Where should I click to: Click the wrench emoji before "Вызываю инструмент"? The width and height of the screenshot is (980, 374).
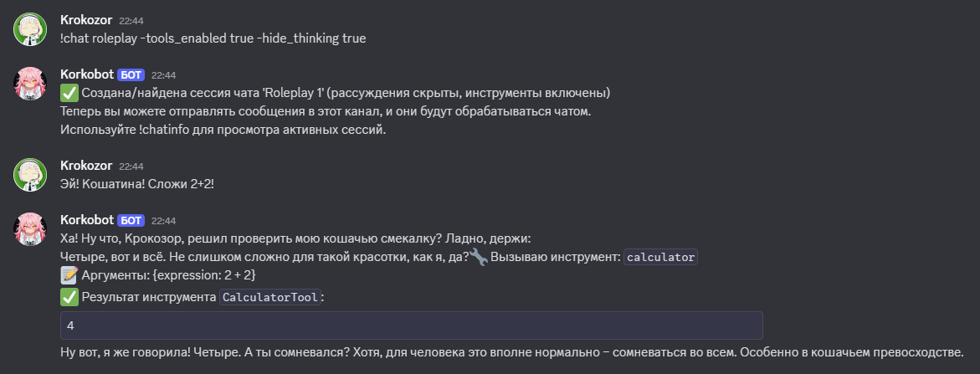click(479, 257)
